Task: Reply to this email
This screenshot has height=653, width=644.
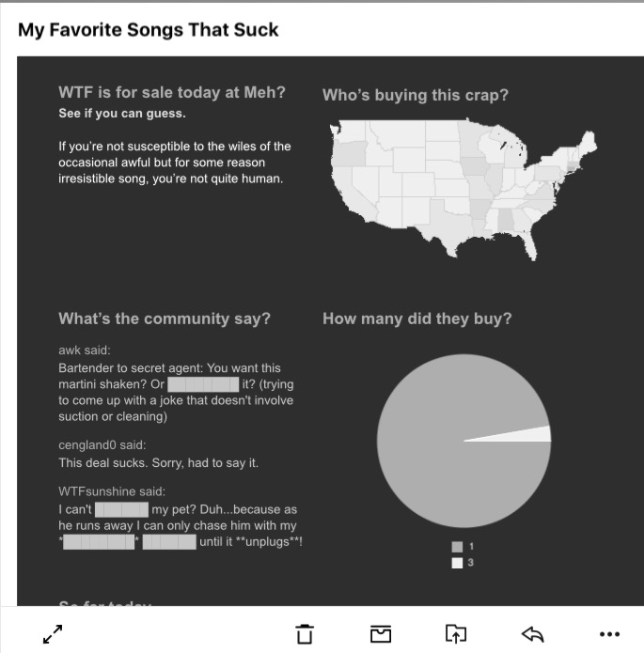Action: 532,634
